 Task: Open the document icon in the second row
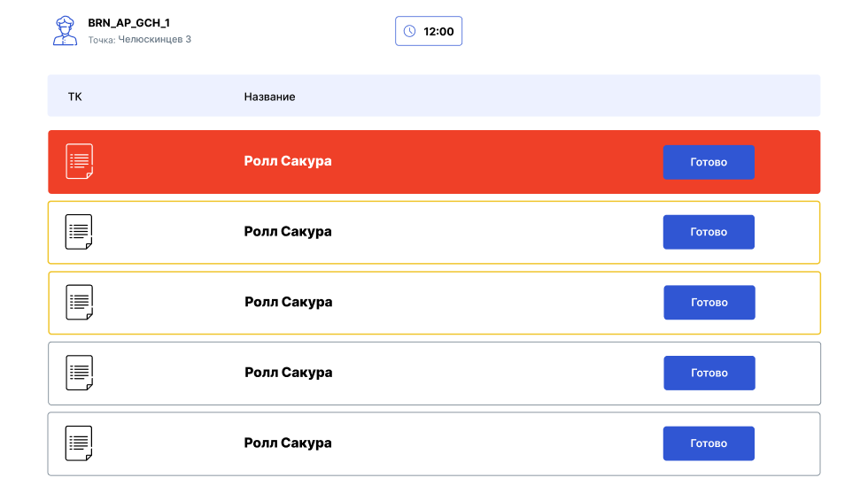(x=79, y=232)
